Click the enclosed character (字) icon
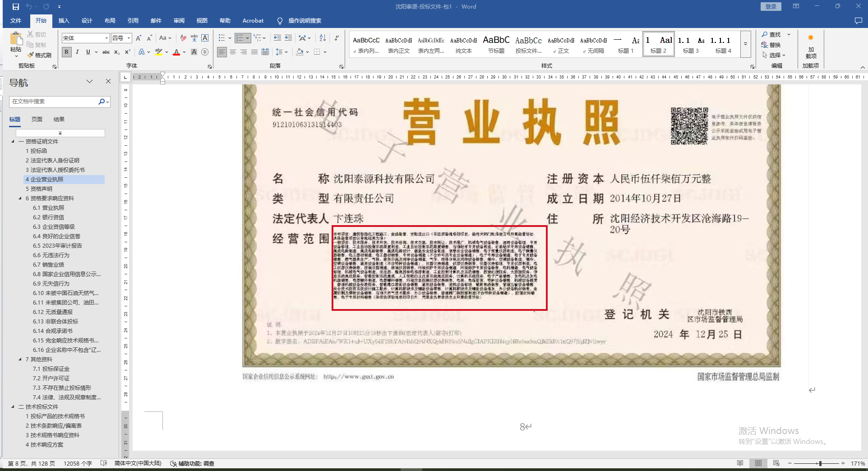Image resolution: width=868 pixels, height=471 pixels. (x=205, y=52)
